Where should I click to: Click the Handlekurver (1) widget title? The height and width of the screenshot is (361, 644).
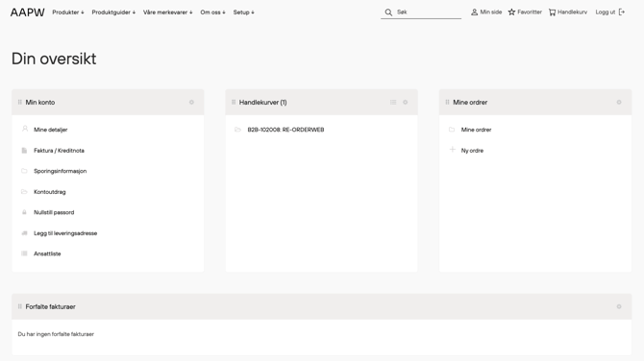click(x=262, y=102)
